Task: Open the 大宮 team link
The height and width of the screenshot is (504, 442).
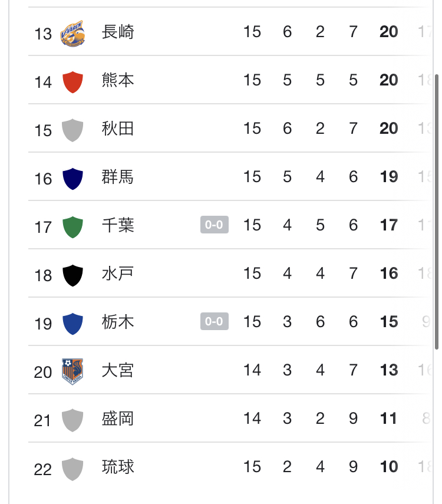Action: (x=118, y=370)
